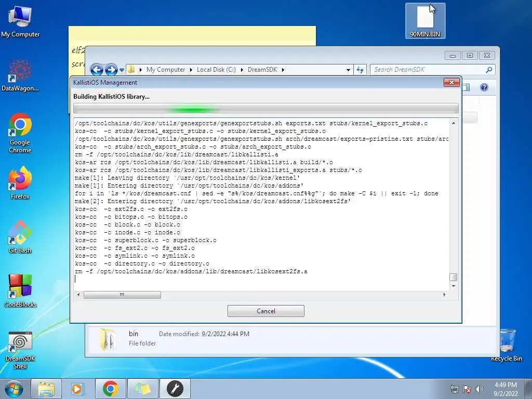
Task: Switch to DreamSDK Manager wrench taskbar icon
Action: [175, 389]
